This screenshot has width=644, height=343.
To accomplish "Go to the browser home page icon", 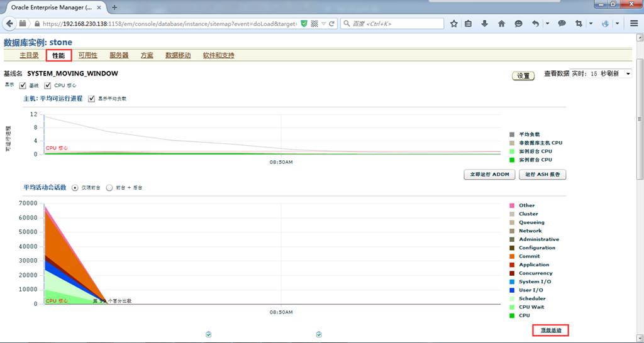I will click(501, 23).
